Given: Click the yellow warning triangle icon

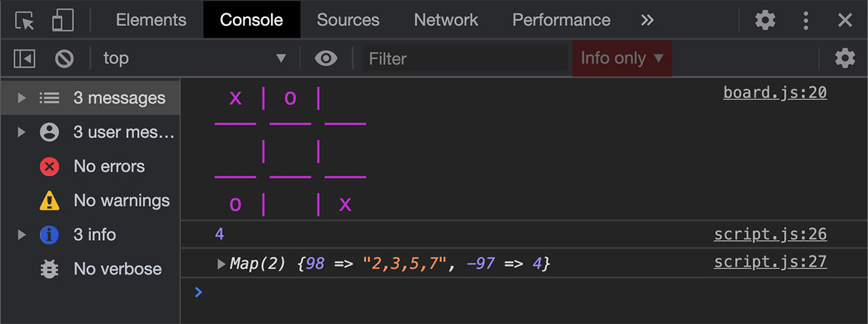Looking at the screenshot, I should tap(49, 200).
